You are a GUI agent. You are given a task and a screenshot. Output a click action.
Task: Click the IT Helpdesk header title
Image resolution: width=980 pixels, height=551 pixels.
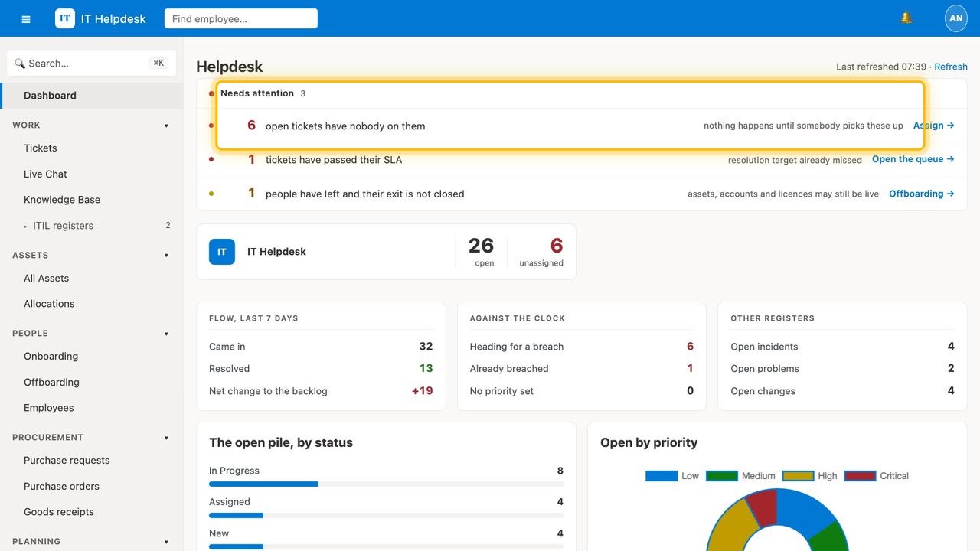pyautogui.click(x=113, y=18)
